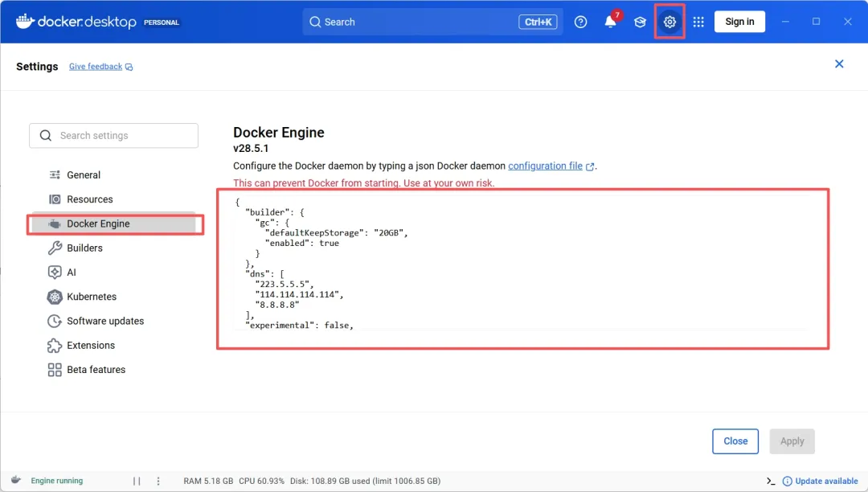Click the Close button at the bottom
This screenshot has width=868, height=492.
pyautogui.click(x=735, y=441)
